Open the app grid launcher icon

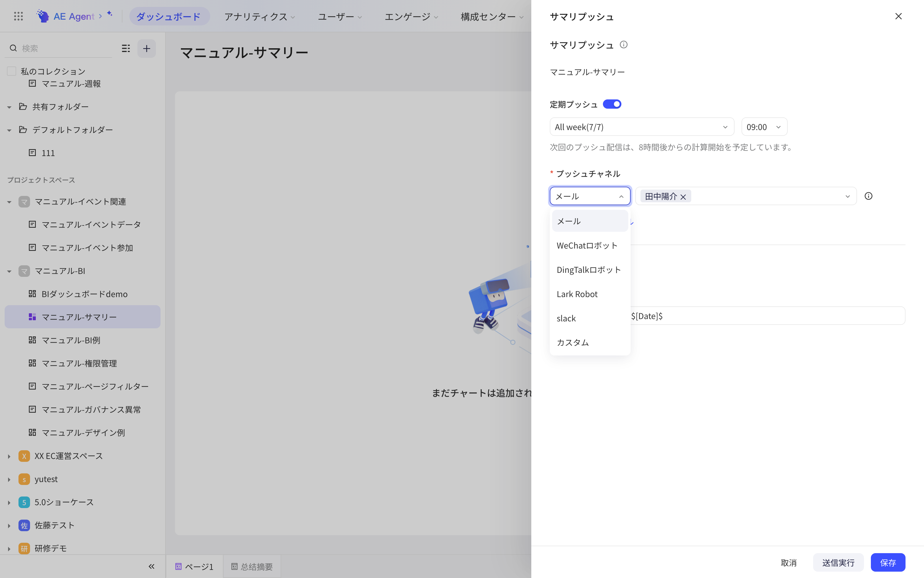coord(18,16)
